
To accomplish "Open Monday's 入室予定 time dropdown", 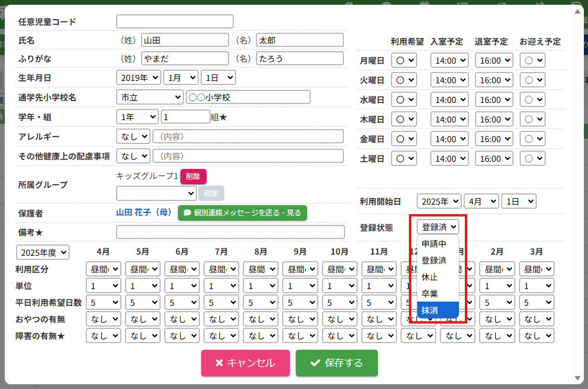I will click(x=449, y=61).
